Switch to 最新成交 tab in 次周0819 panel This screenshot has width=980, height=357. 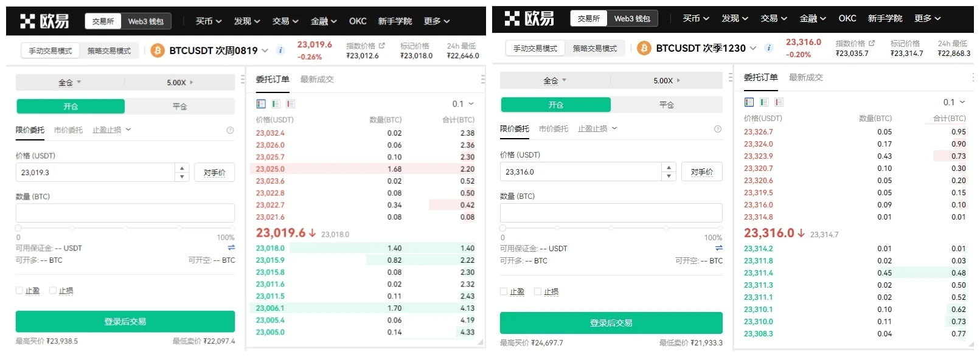click(316, 79)
